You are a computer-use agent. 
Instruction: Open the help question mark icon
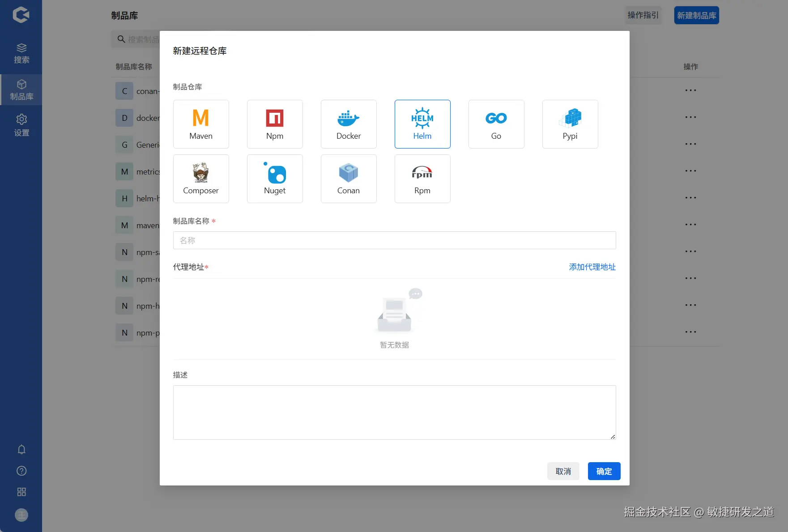click(x=21, y=471)
